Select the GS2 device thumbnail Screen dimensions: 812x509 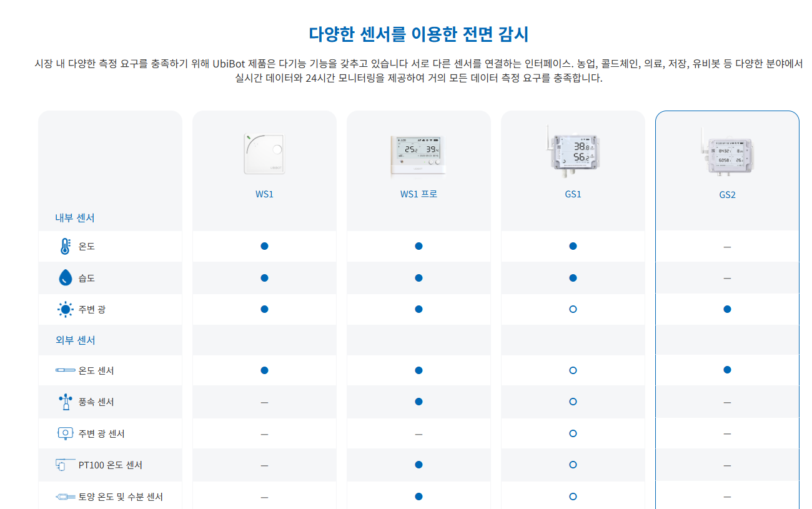coord(726,152)
